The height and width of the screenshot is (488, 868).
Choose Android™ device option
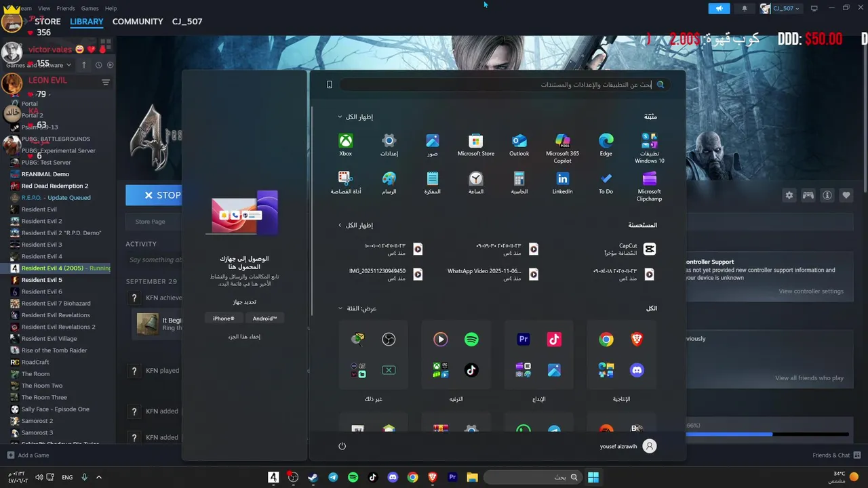coord(264,319)
